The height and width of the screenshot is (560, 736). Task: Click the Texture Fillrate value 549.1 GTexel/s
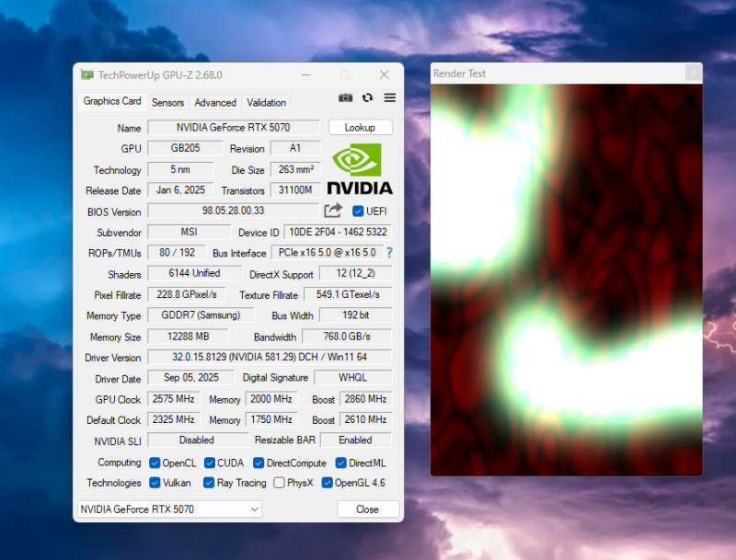348,294
